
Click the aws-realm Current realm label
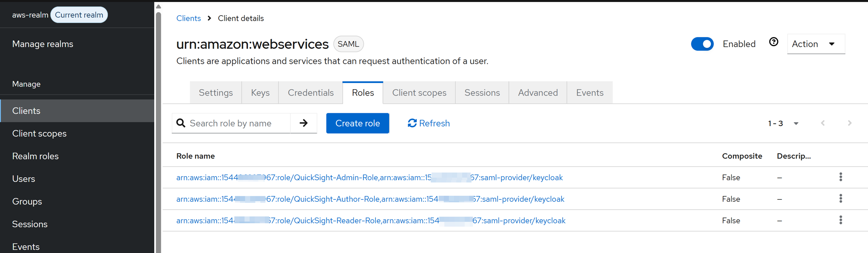(x=60, y=15)
